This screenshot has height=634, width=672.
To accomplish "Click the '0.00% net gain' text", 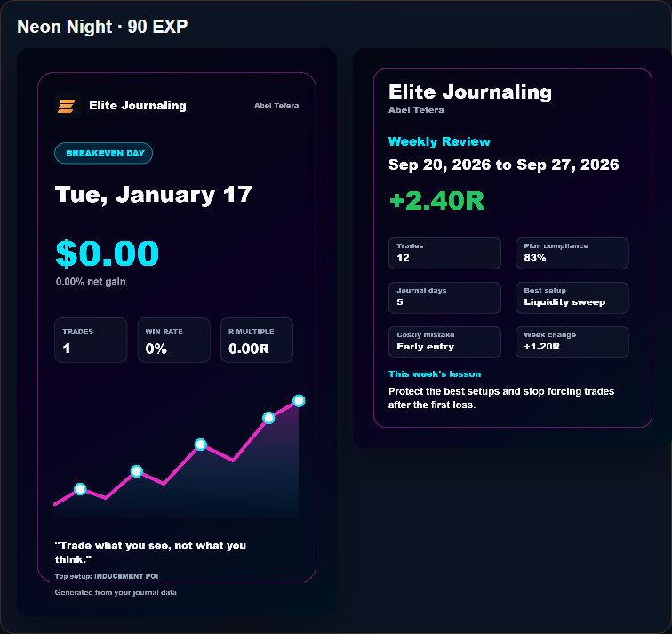I will click(91, 282).
